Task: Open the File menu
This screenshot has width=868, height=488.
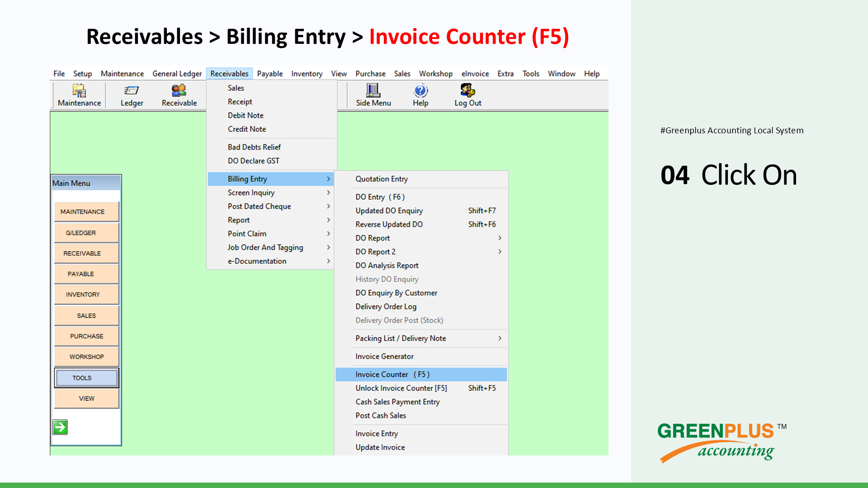Action: pyautogui.click(x=59, y=74)
